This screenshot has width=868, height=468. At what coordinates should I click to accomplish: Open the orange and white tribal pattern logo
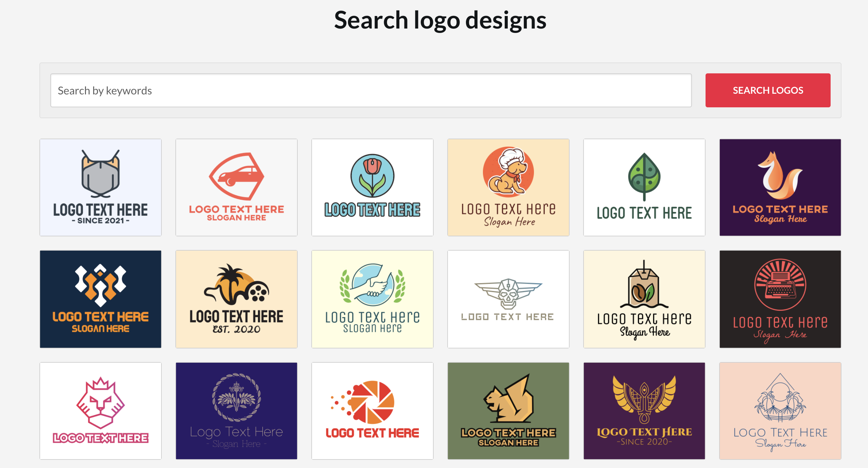click(101, 299)
